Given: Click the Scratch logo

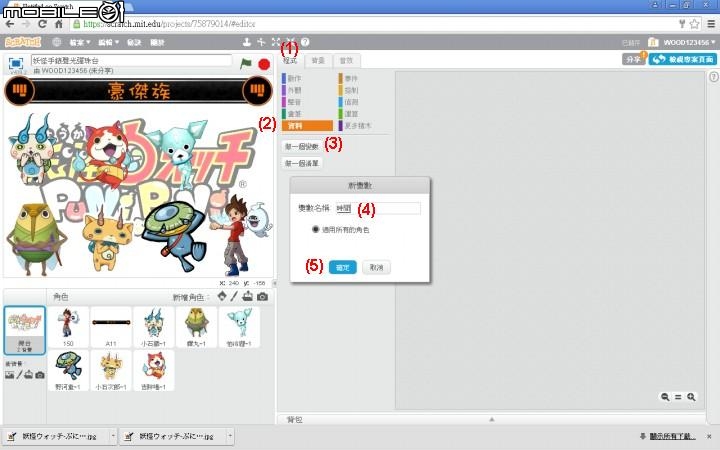Looking at the screenshot, I should [x=23, y=42].
